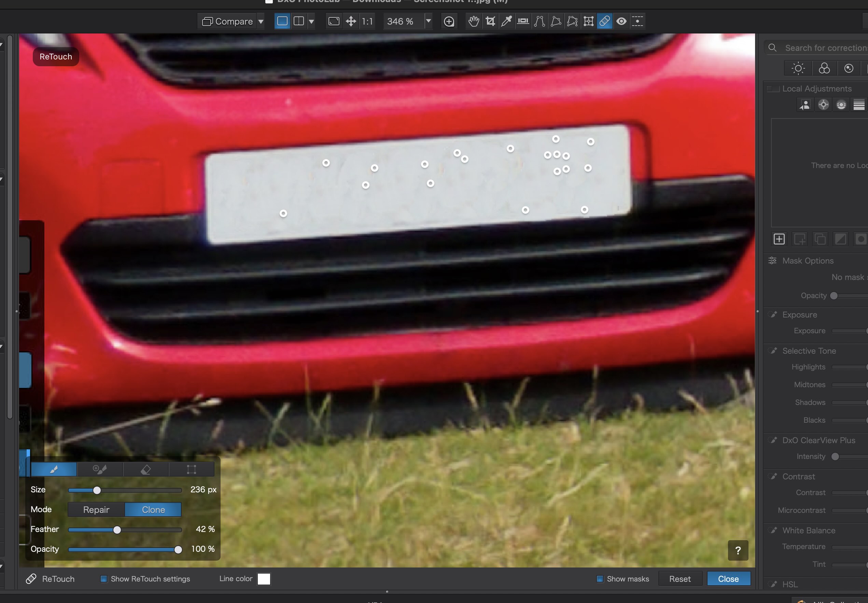Screen dimensions: 868x603
Task: Click the ReTouch label overlay badge
Action: point(56,57)
